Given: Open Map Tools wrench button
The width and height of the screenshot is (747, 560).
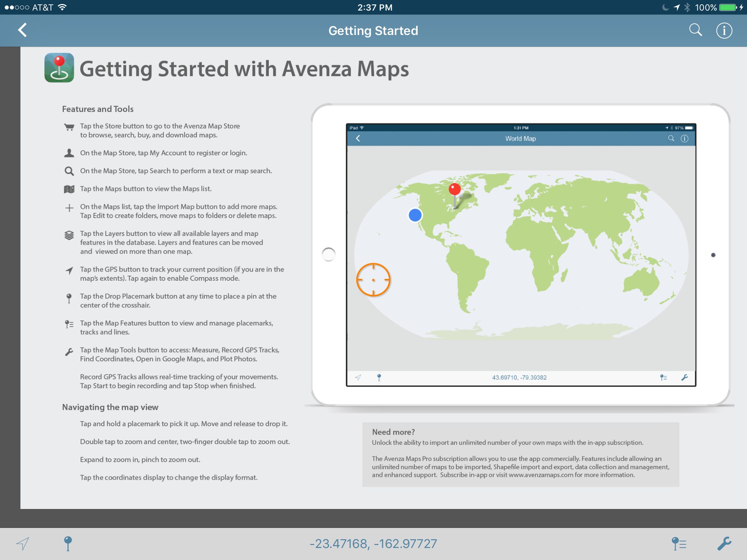Looking at the screenshot, I should pyautogui.click(x=724, y=544).
